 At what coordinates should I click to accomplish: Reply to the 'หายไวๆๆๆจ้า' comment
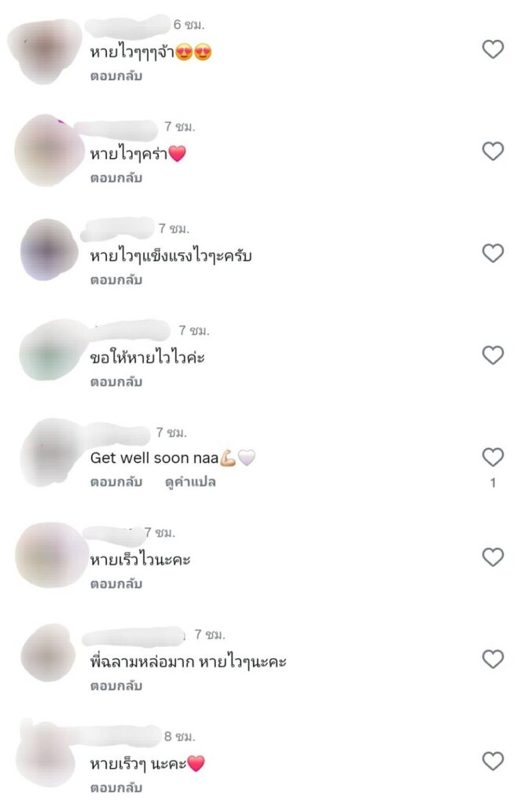(x=116, y=76)
